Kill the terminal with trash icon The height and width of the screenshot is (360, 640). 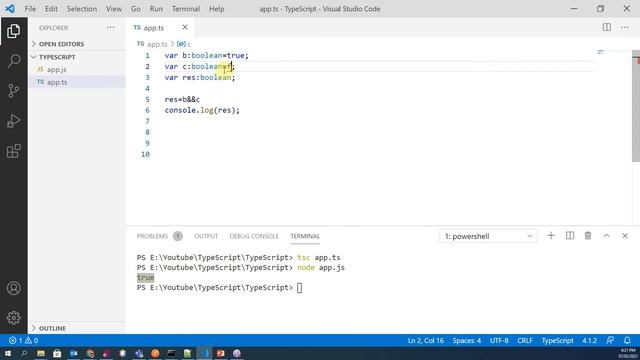(588, 236)
